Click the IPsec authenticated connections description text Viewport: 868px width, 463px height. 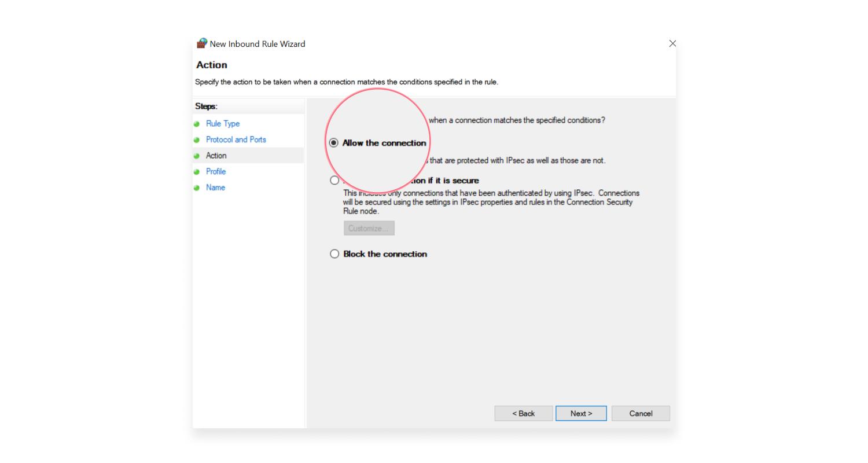coord(491,202)
